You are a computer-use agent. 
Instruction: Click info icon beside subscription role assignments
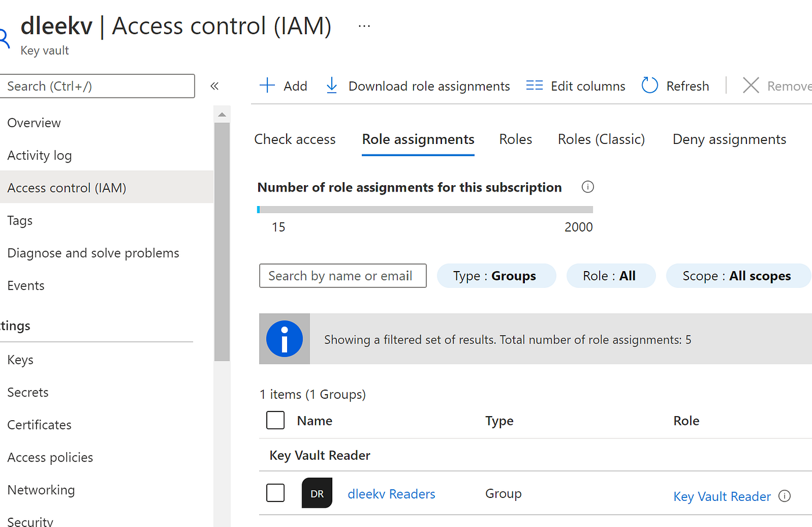point(588,187)
